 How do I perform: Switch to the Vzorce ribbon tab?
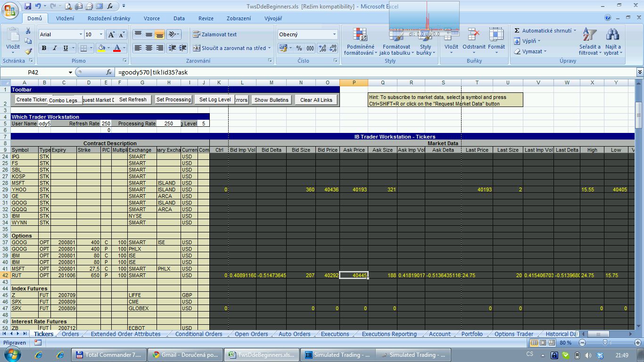click(151, 18)
